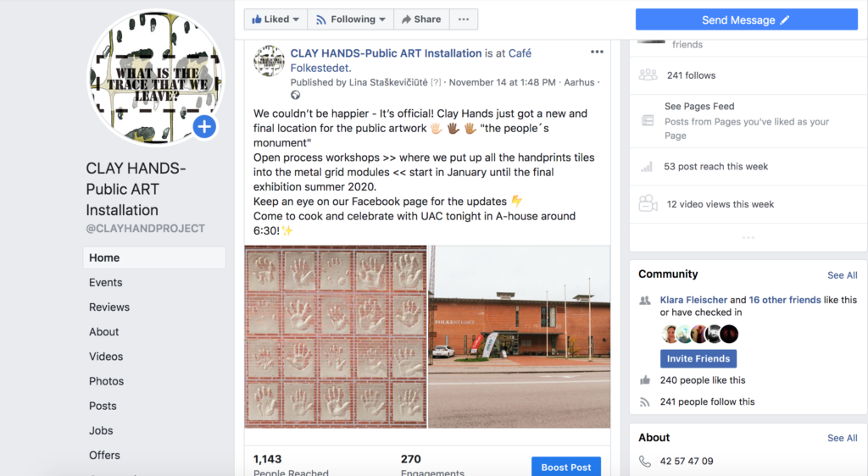Toggle the Liked button for the page
The image size is (868, 476).
coord(270,19)
